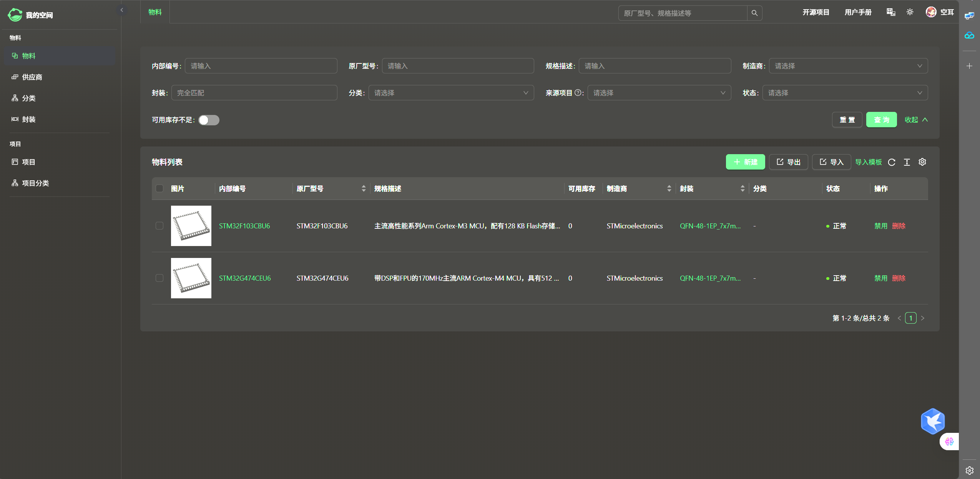Open the STM32G474CEU6 chip thumbnail image
The width and height of the screenshot is (980, 479).
(x=191, y=278)
